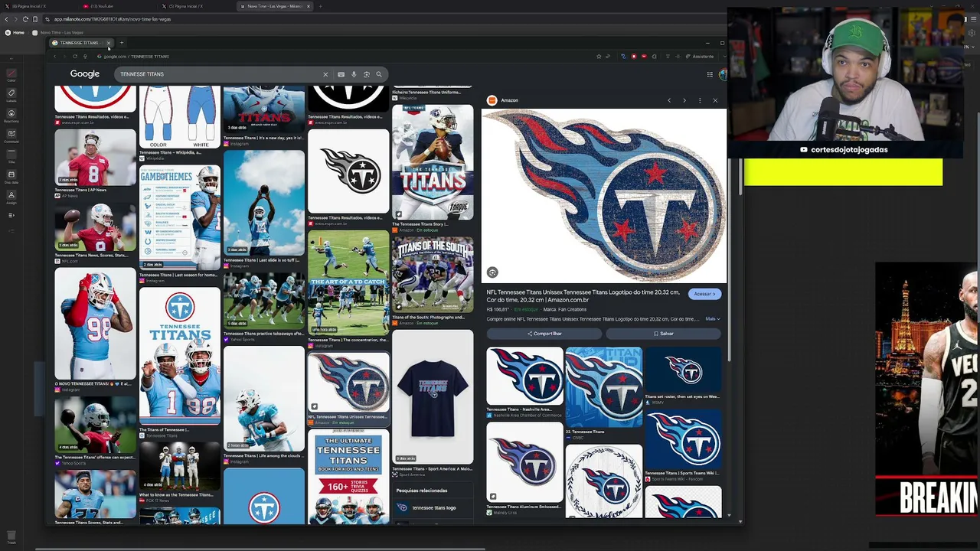Click the Milanote address bar URL

(x=113, y=19)
